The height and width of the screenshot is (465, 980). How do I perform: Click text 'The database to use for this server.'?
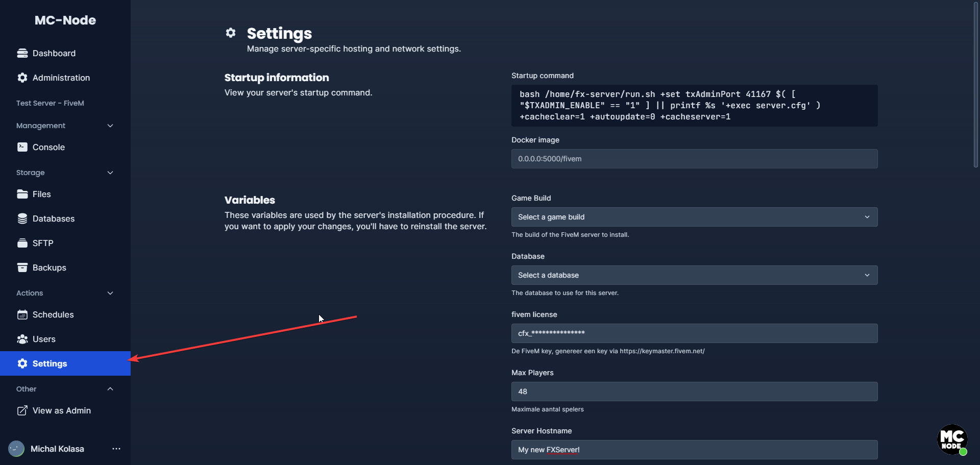tap(565, 293)
